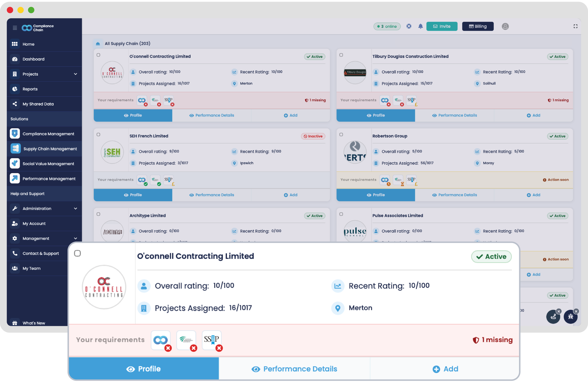Click 'Projects Assigned: 56/1017' on Robertson card
The image size is (588, 386).
[407, 163]
